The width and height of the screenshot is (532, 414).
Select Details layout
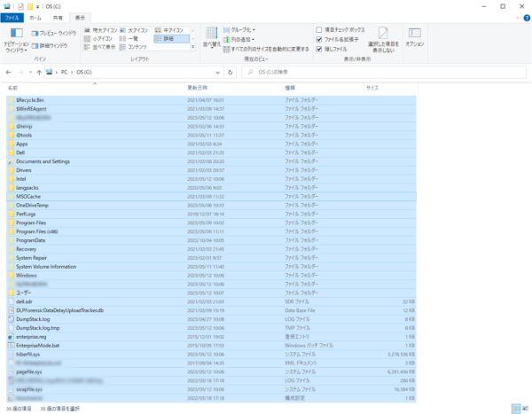171,39
